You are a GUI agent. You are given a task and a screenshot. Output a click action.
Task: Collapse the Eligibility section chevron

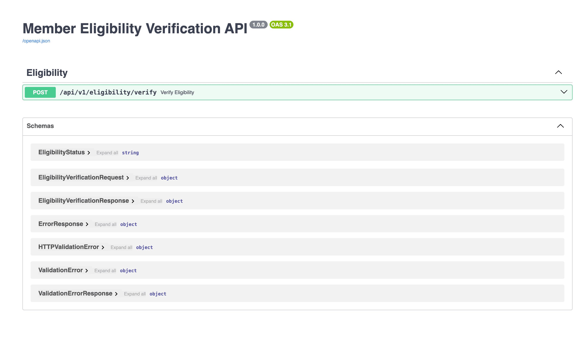[558, 72]
